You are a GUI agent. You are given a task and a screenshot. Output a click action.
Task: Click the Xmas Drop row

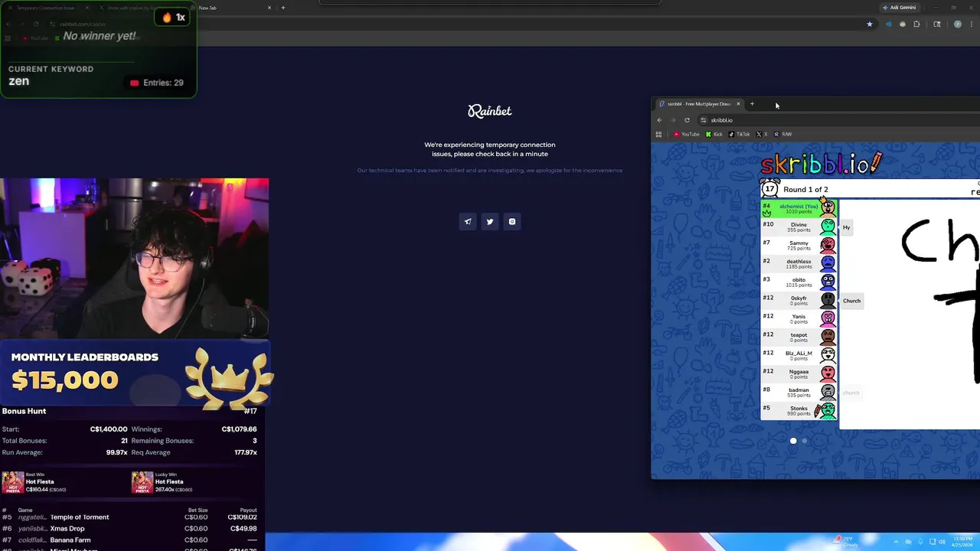130,529
